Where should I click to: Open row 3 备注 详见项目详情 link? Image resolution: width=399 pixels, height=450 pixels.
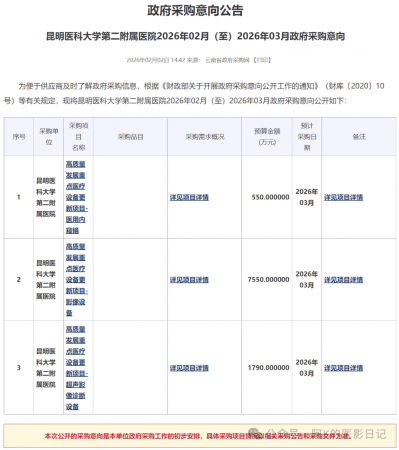(x=343, y=368)
